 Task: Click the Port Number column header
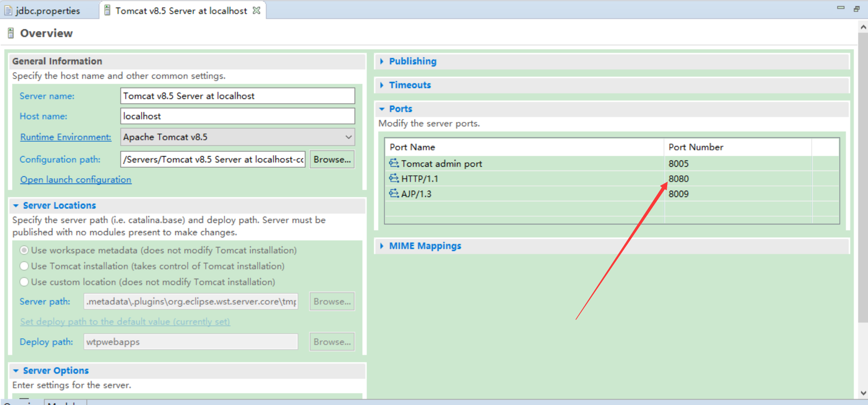click(x=738, y=147)
